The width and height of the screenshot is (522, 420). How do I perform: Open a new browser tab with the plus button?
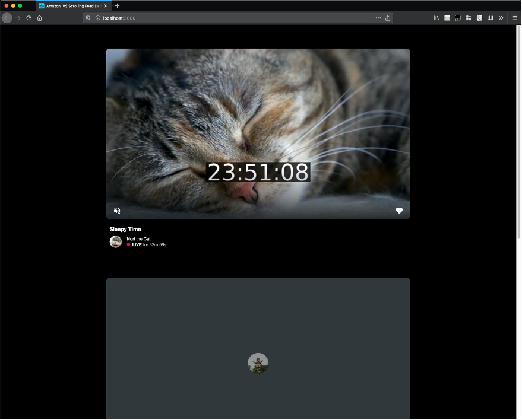pyautogui.click(x=116, y=5)
